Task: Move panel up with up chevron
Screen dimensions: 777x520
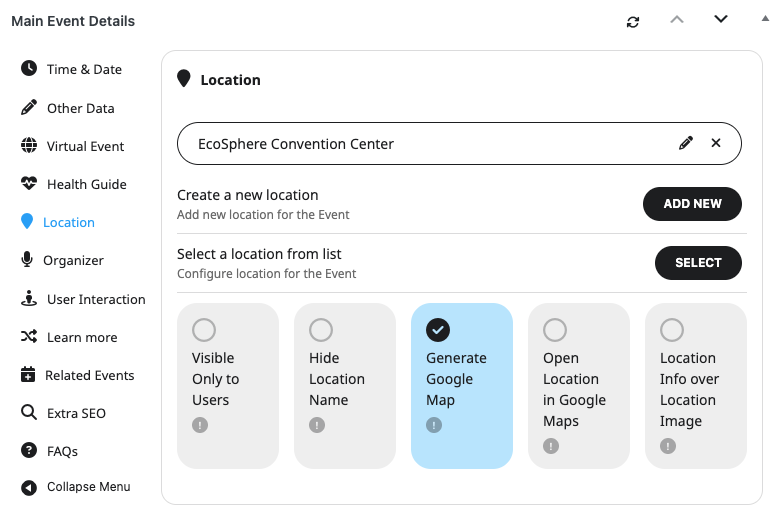Action: coord(677,20)
